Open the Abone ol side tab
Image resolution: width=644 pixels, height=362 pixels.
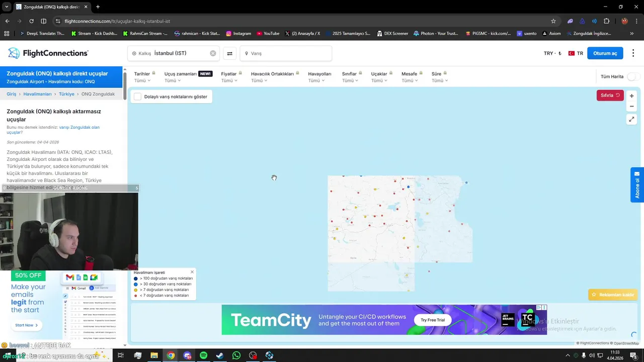(637, 185)
